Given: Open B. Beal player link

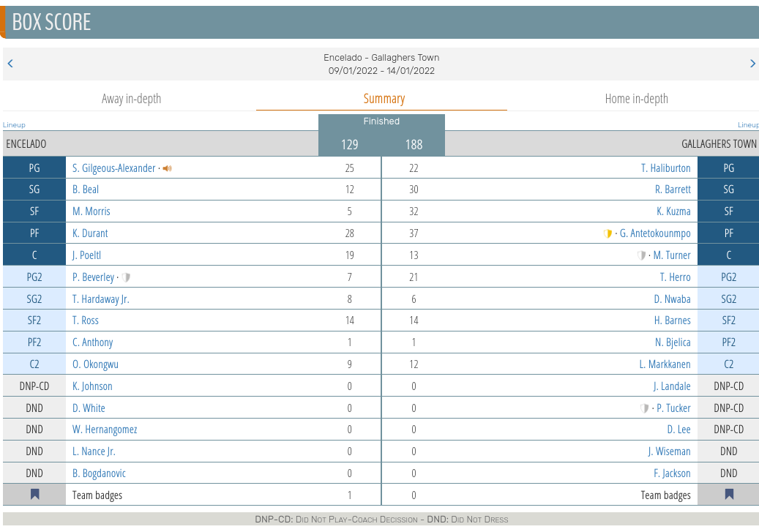Looking at the screenshot, I should click(x=86, y=190).
